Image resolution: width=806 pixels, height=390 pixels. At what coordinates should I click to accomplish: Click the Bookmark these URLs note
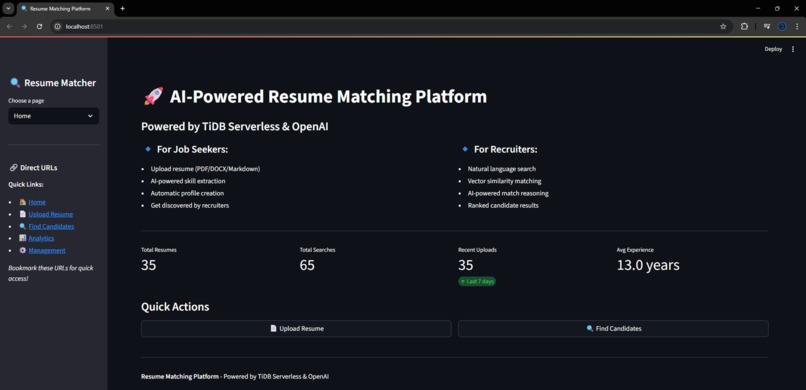(x=50, y=273)
